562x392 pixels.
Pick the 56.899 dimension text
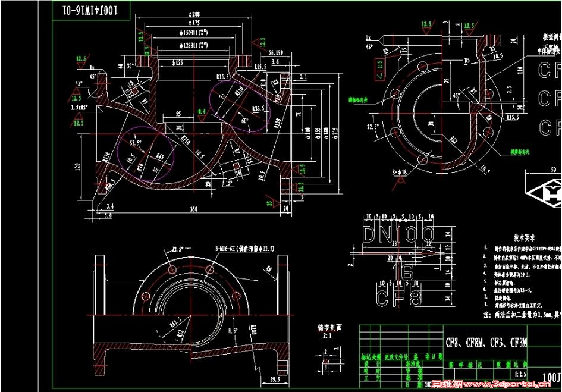pyautogui.click(x=275, y=52)
